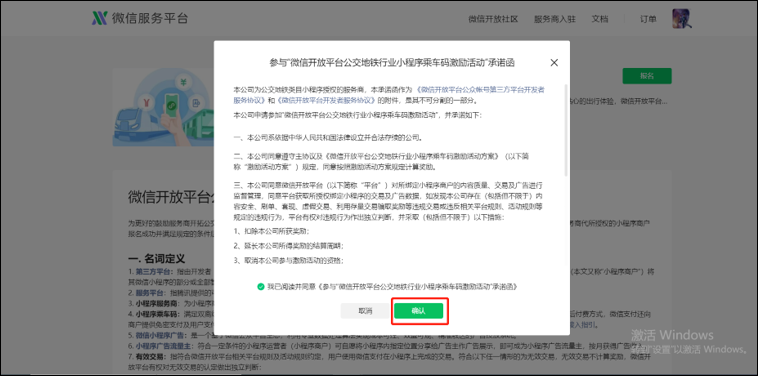
Task: Open 文档 in the top navigation
Action: [x=600, y=19]
